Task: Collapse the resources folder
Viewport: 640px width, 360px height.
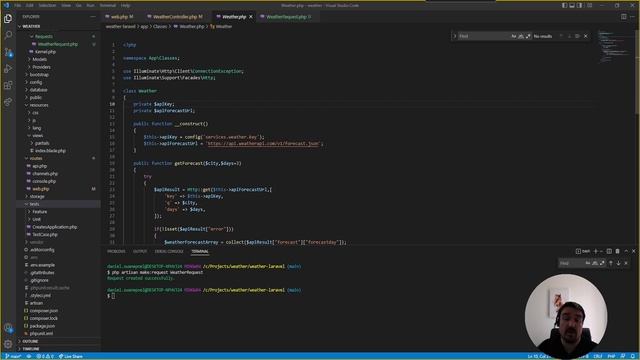Action: point(59,105)
